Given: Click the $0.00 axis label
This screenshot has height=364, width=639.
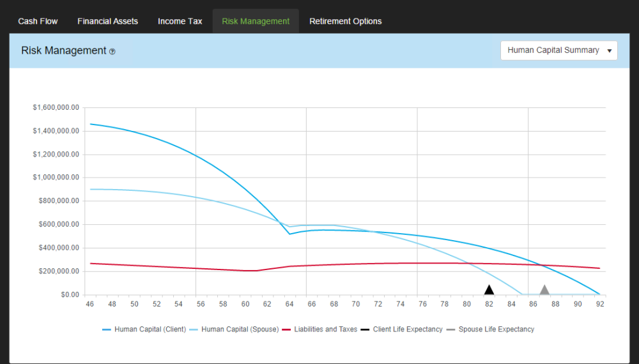Looking at the screenshot, I should pyautogui.click(x=70, y=295).
